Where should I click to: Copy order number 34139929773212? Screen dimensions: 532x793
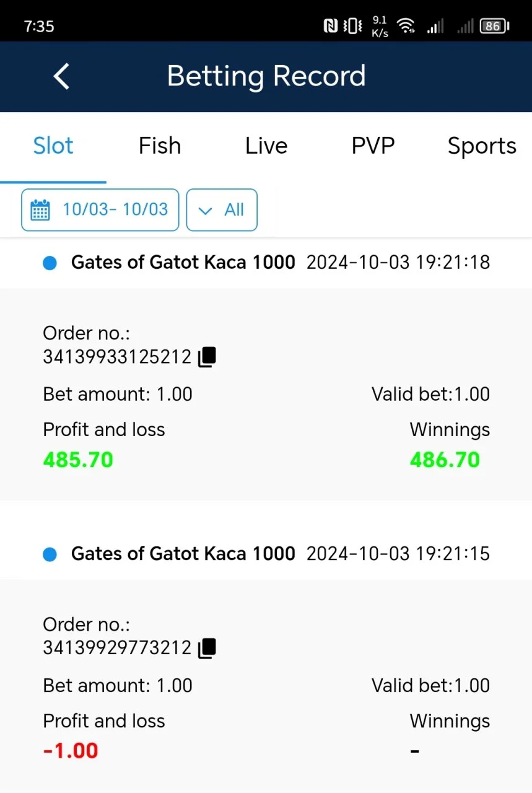pyautogui.click(x=207, y=648)
